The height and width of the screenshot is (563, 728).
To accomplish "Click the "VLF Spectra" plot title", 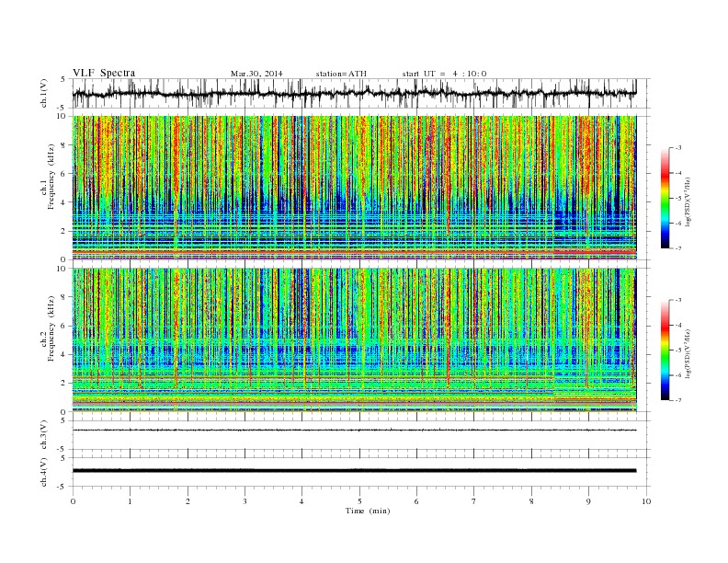I will click(x=104, y=73).
